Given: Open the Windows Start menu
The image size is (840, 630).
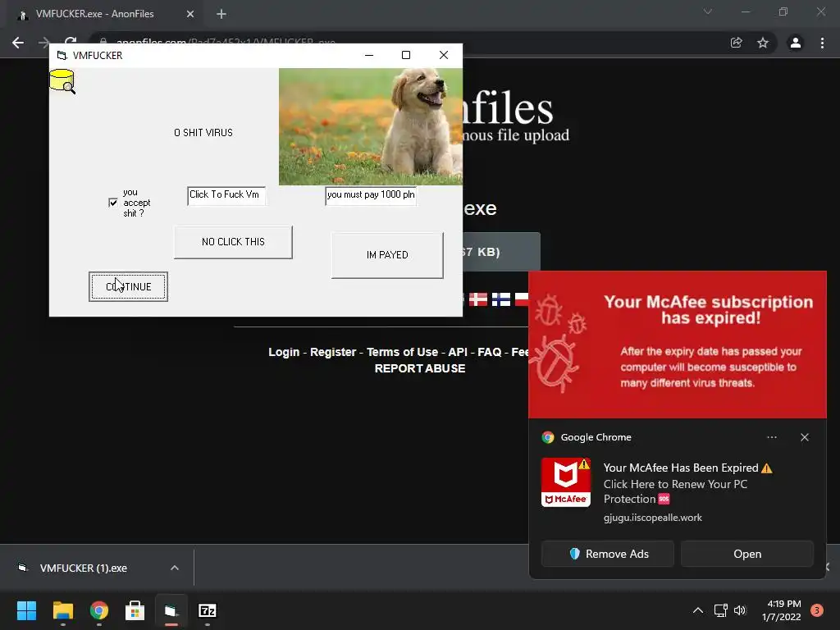Looking at the screenshot, I should point(26,610).
